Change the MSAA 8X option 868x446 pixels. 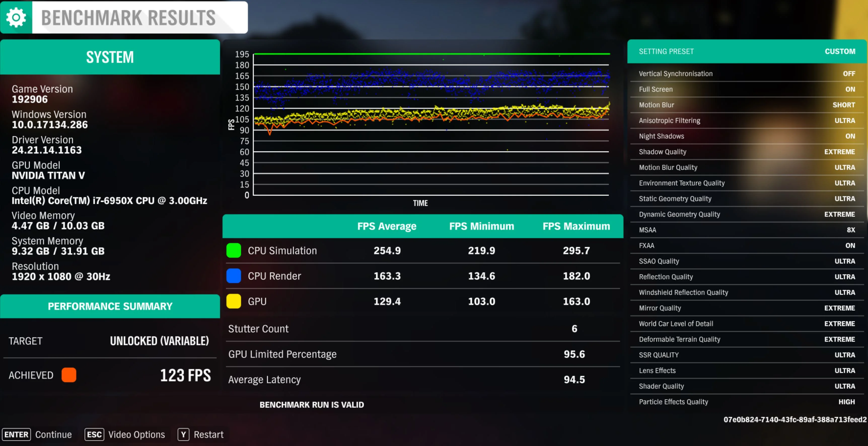point(851,230)
